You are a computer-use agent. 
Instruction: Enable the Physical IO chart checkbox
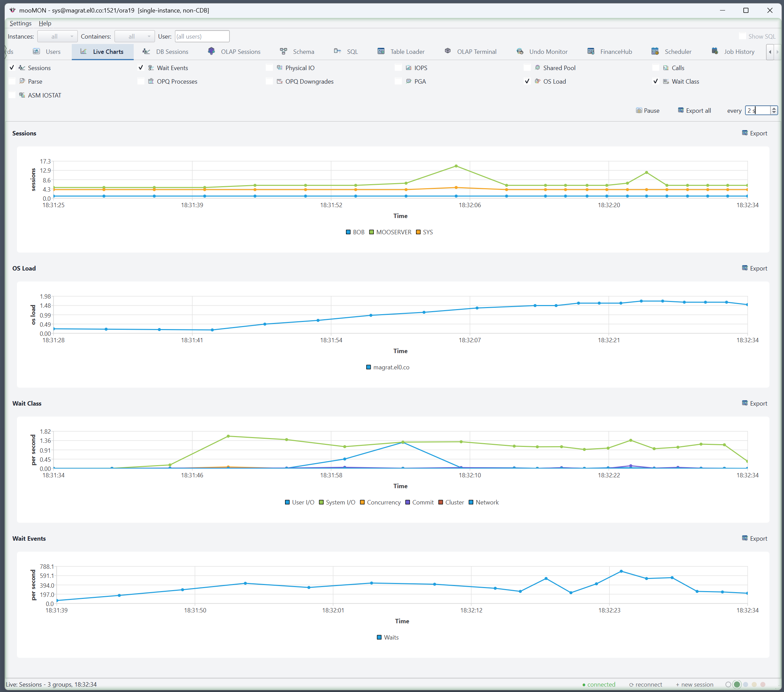pos(269,67)
